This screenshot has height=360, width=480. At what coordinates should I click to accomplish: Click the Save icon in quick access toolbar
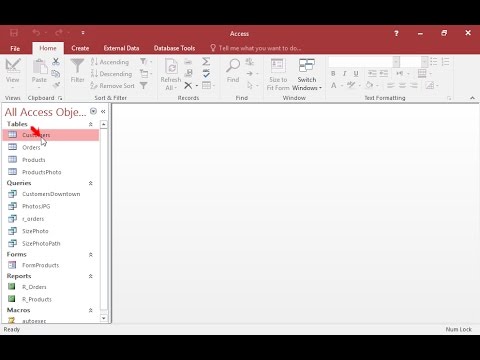14,33
